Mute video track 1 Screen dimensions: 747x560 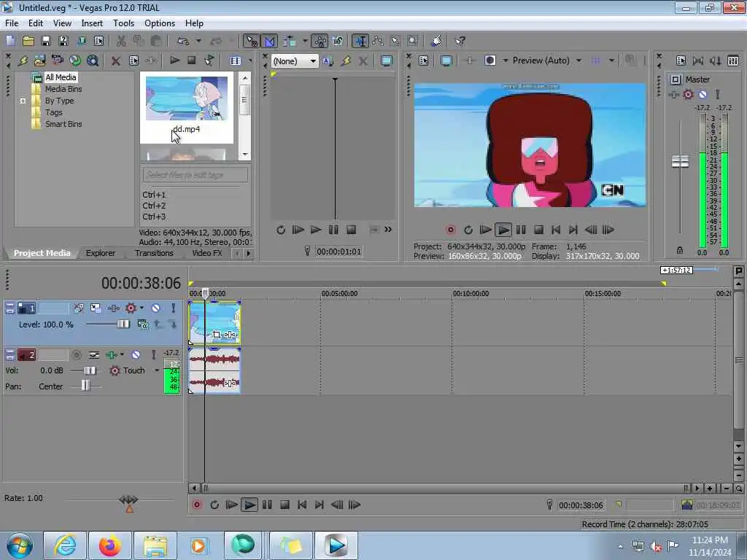pos(155,308)
